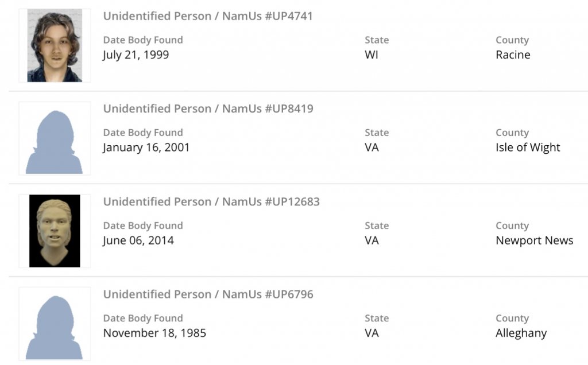588x365 pixels.
Task: Click the Isle of Wight county value
Action: [x=528, y=147]
